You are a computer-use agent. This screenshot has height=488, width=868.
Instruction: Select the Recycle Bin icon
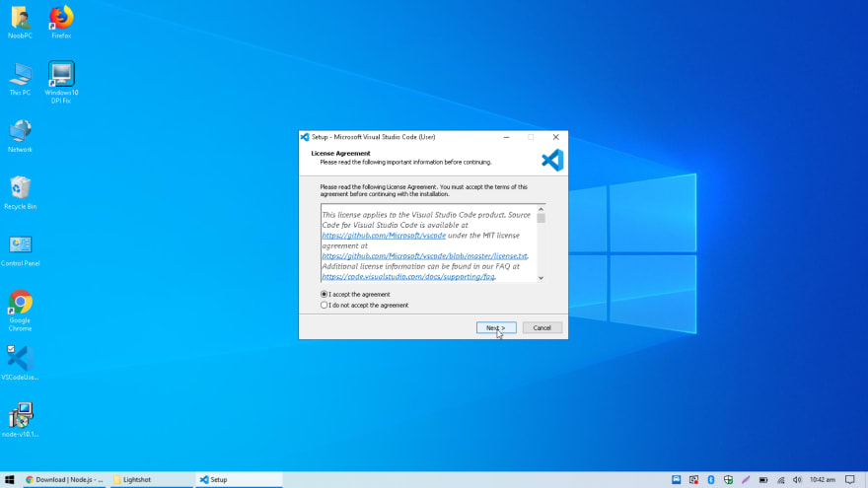(20, 193)
